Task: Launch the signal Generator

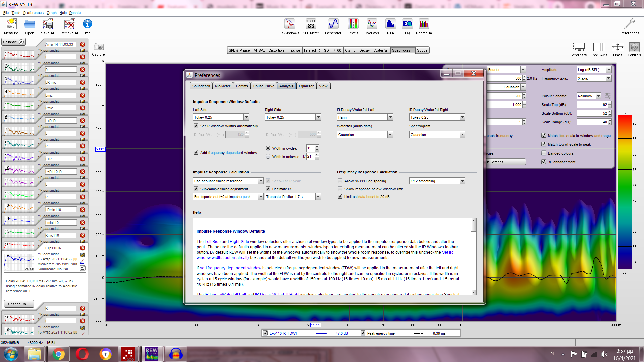Action: (x=333, y=26)
